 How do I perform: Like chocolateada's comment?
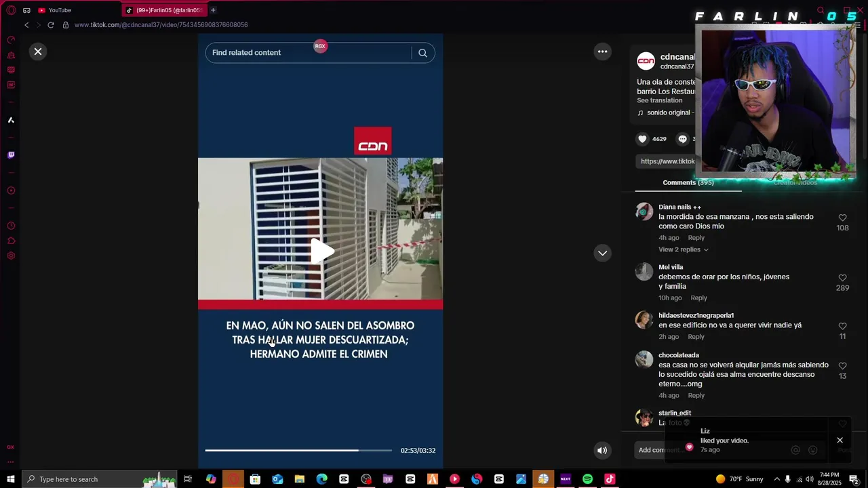click(842, 366)
